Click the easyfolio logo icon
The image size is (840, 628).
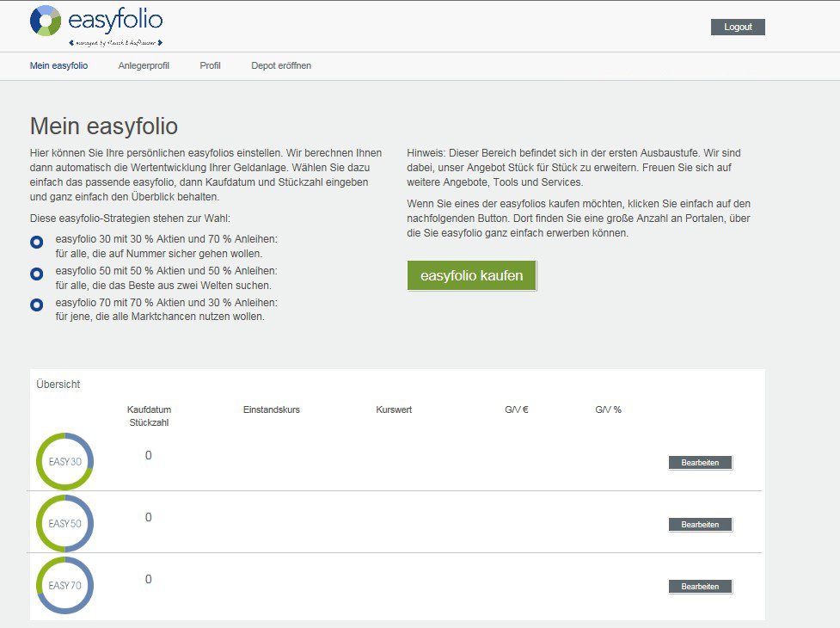[46, 21]
